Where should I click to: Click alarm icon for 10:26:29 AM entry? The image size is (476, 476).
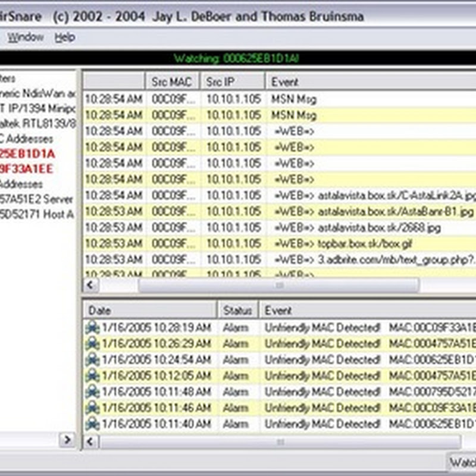92,344
